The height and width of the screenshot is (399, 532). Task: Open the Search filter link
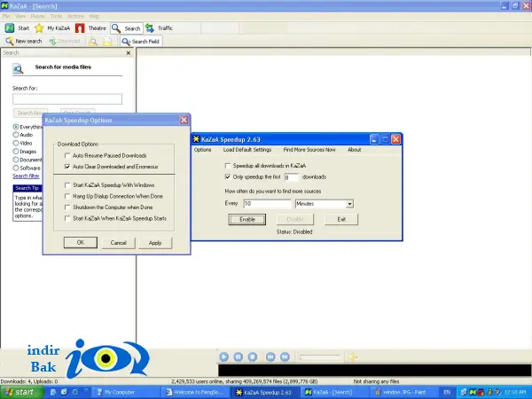[x=26, y=176]
